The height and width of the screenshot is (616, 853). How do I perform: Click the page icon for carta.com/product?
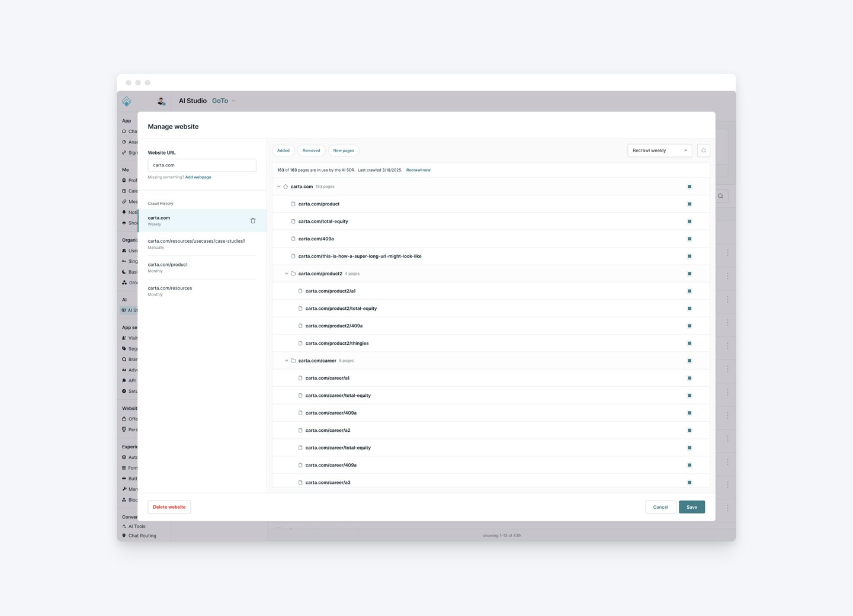point(293,204)
